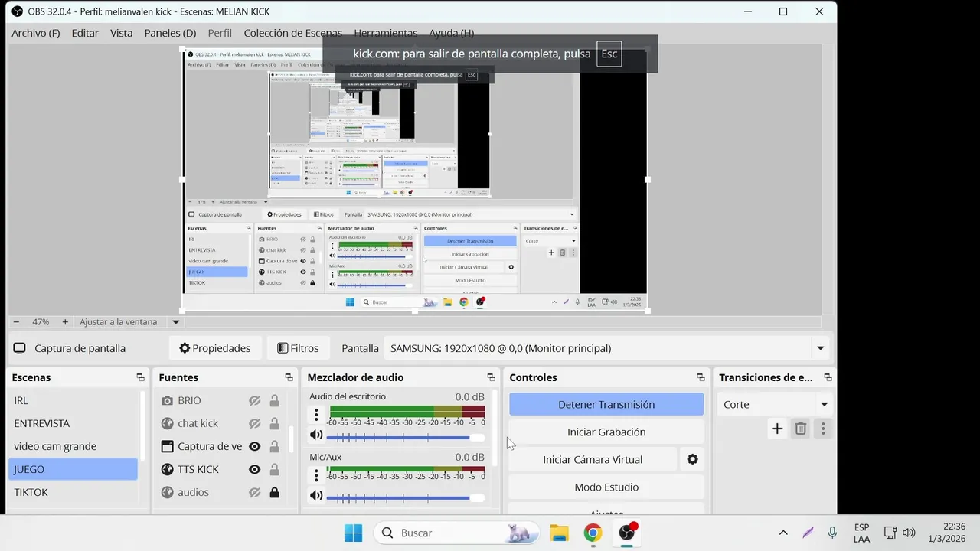This screenshot has width=980, height=551.
Task: Mute the Mic/Aux channel
Action: (x=316, y=496)
